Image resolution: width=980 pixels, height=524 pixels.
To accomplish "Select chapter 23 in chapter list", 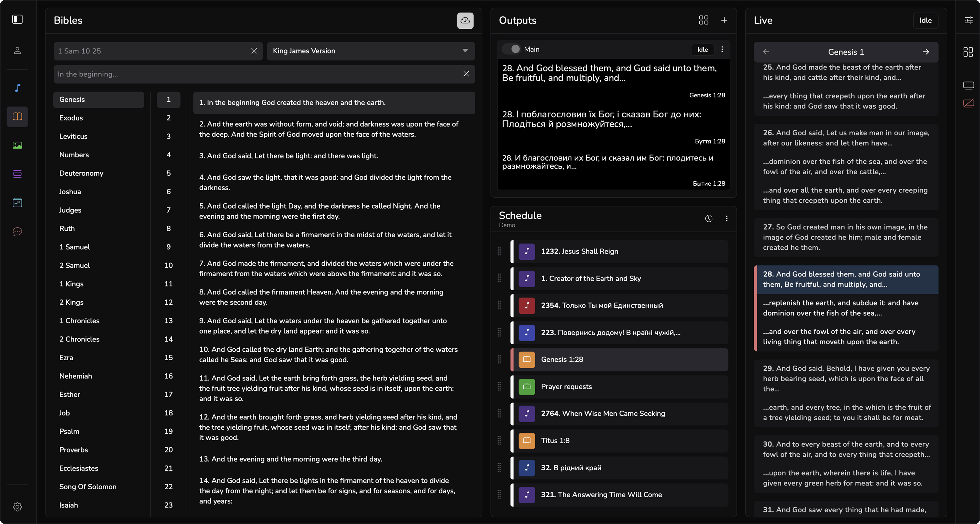I will (x=168, y=505).
